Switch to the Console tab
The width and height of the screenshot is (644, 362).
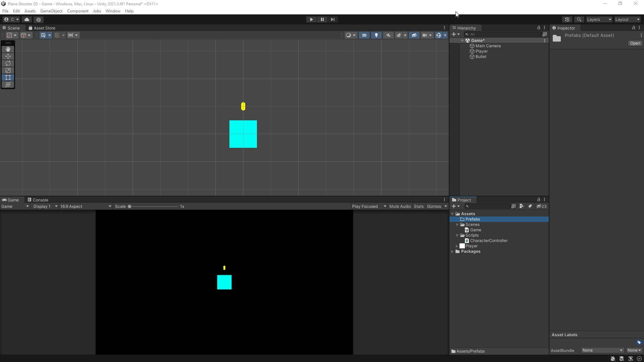tap(40, 199)
